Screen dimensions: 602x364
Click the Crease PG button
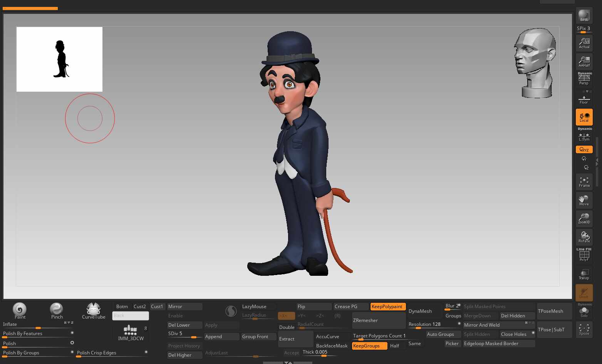pos(351,307)
